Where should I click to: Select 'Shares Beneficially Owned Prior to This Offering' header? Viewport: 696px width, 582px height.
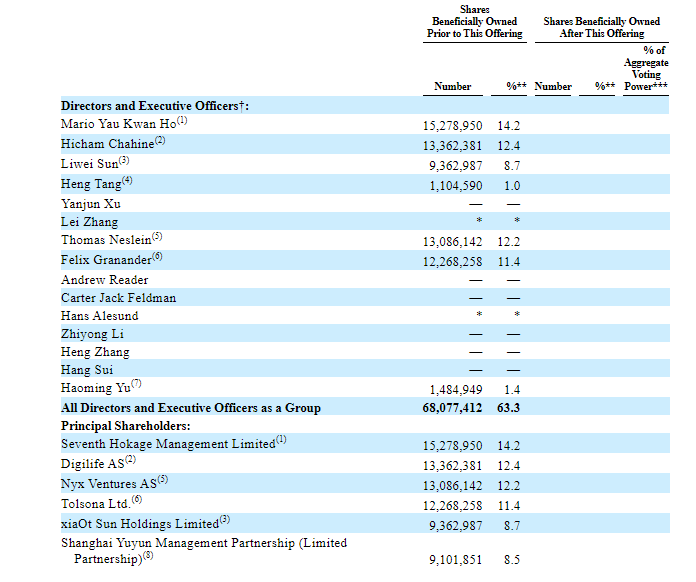pyautogui.click(x=474, y=21)
